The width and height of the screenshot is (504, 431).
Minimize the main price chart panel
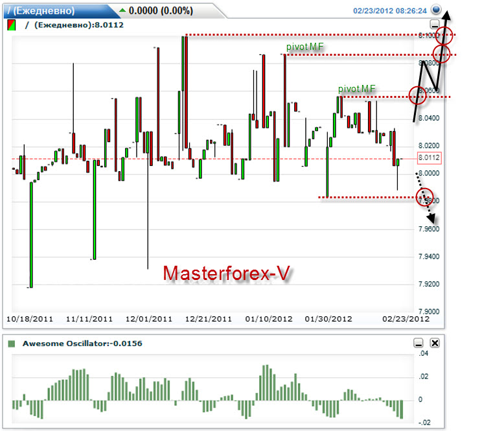435,24
